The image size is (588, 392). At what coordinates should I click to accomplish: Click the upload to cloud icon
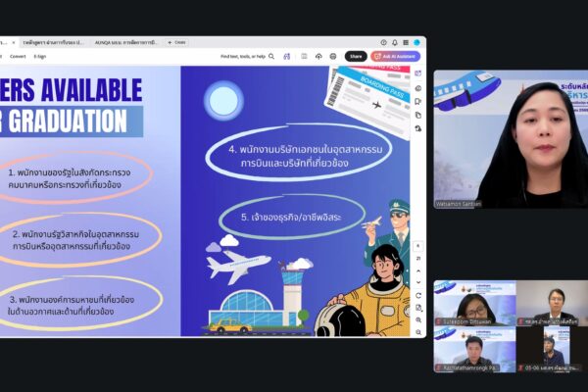318,56
